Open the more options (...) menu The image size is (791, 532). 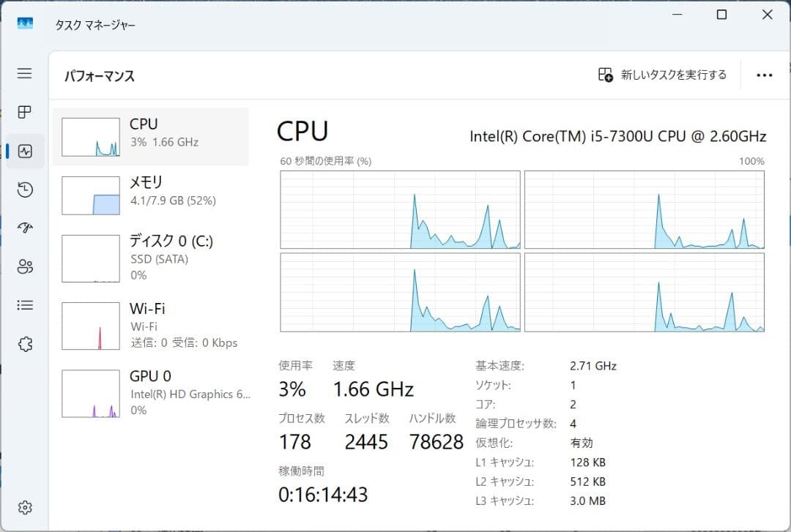coord(765,75)
